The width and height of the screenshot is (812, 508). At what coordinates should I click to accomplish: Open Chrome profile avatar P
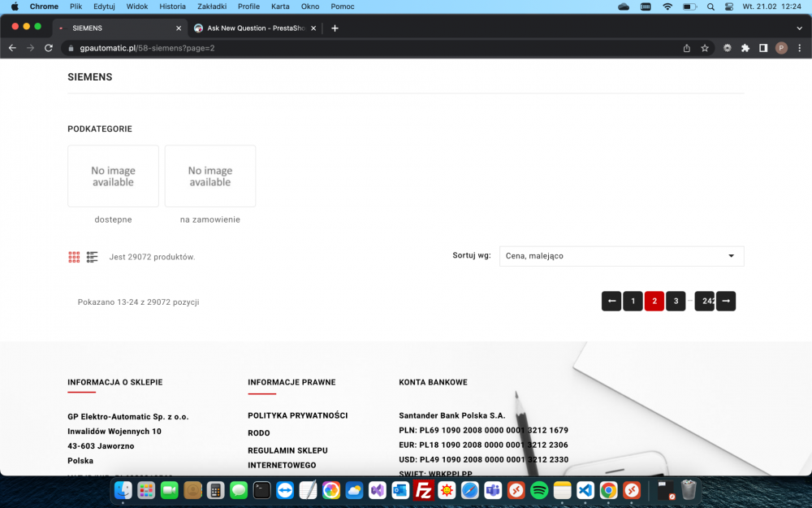781,48
